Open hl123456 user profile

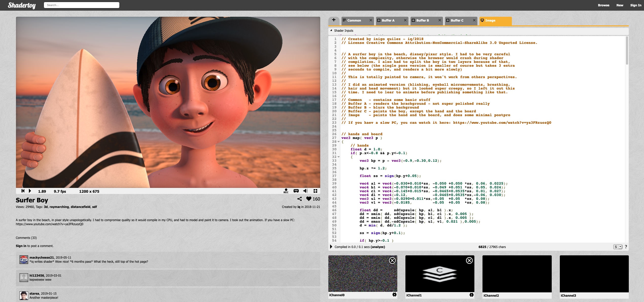click(37, 276)
